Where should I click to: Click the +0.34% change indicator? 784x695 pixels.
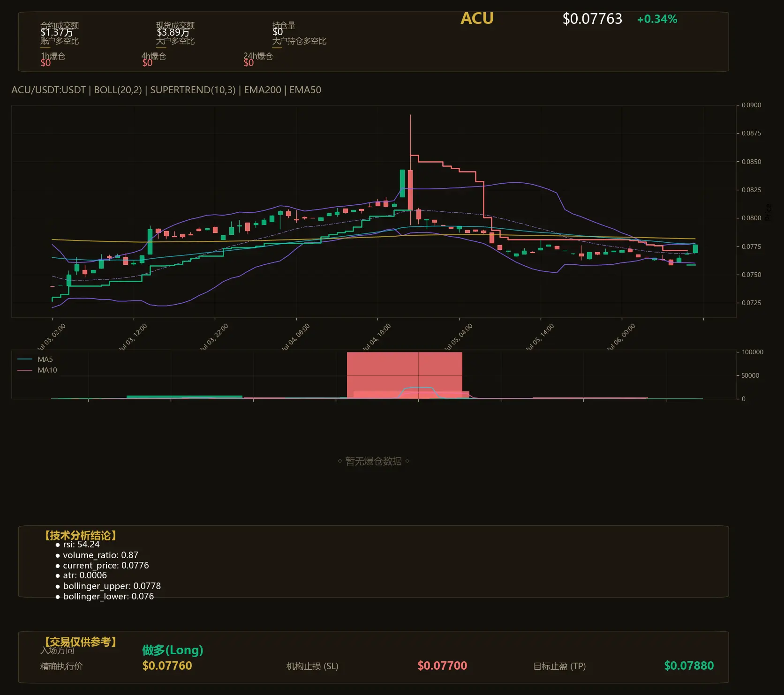657,19
